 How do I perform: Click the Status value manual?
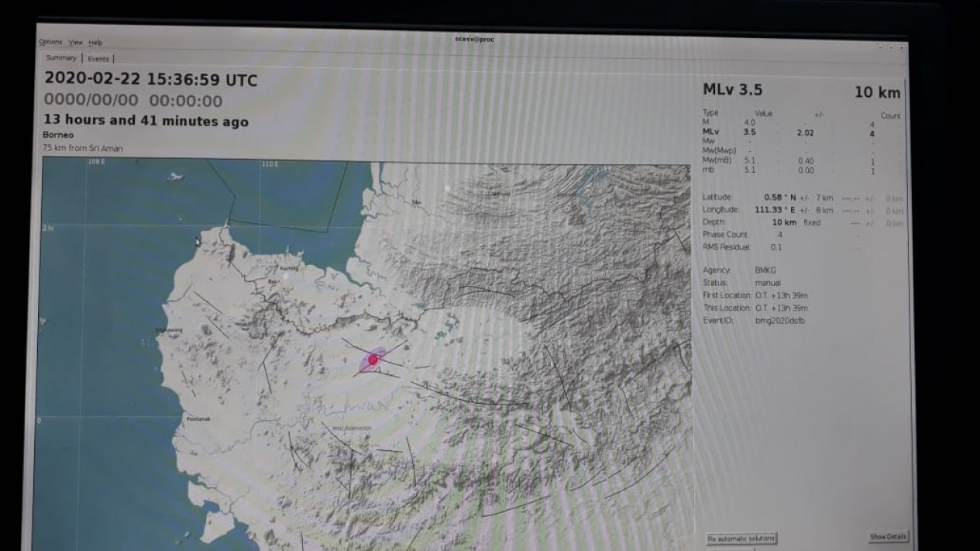pyautogui.click(x=769, y=283)
